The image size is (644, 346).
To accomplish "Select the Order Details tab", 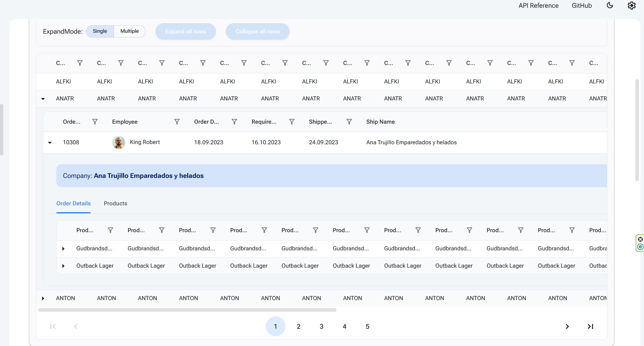I will 73,204.
